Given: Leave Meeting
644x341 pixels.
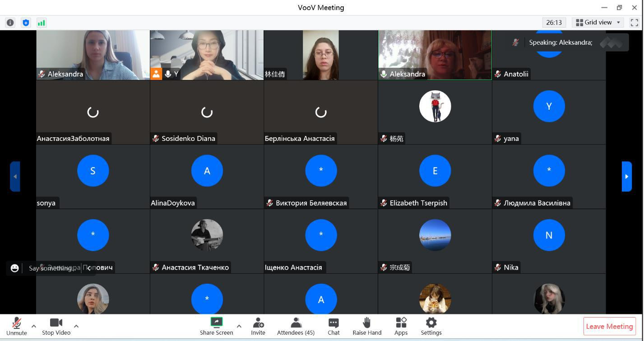Looking at the screenshot, I should coord(609,326).
